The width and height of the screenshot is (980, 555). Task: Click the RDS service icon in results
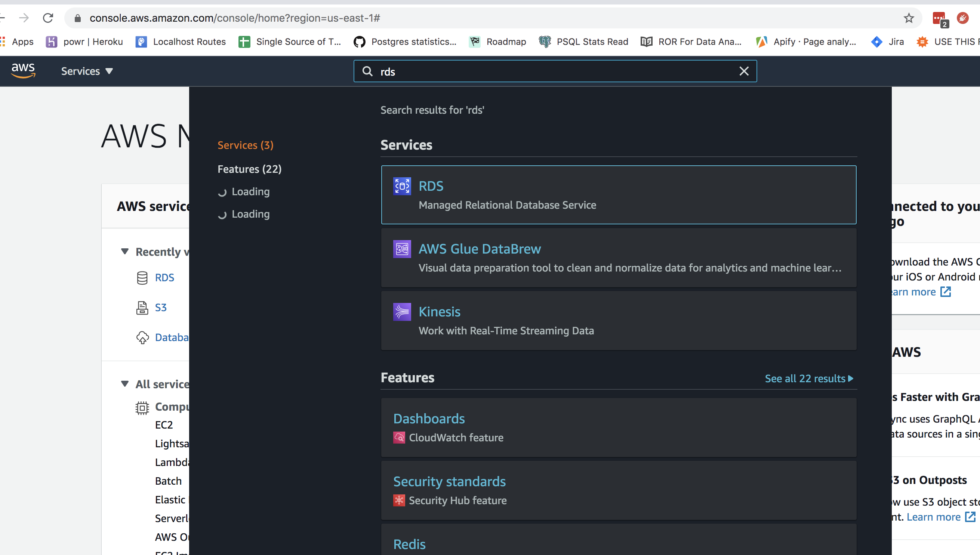[402, 186]
